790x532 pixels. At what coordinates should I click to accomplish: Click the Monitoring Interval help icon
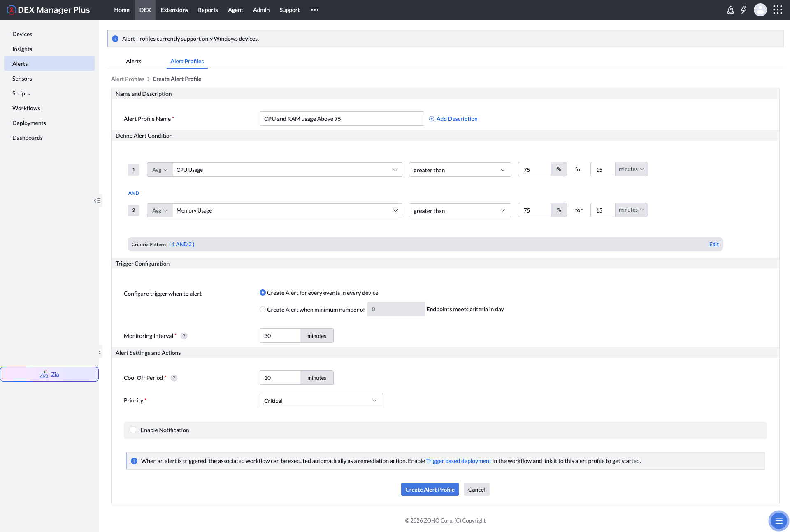click(184, 336)
